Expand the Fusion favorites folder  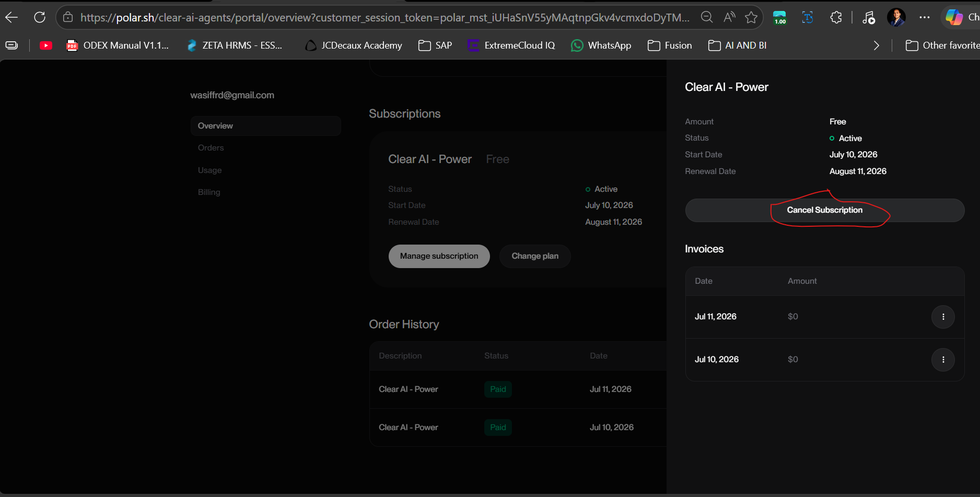pos(670,45)
